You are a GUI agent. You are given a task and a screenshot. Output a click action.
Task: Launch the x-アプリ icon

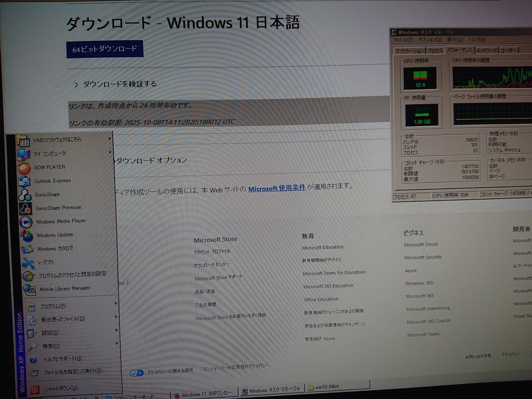tap(28, 263)
